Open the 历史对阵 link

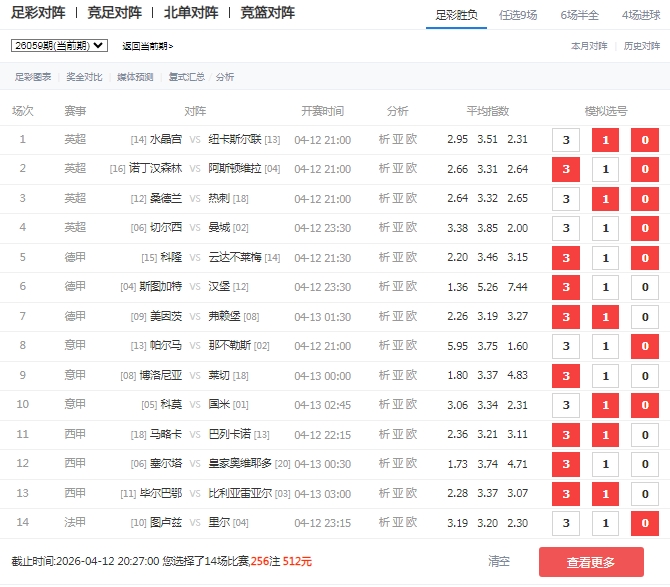coord(642,46)
